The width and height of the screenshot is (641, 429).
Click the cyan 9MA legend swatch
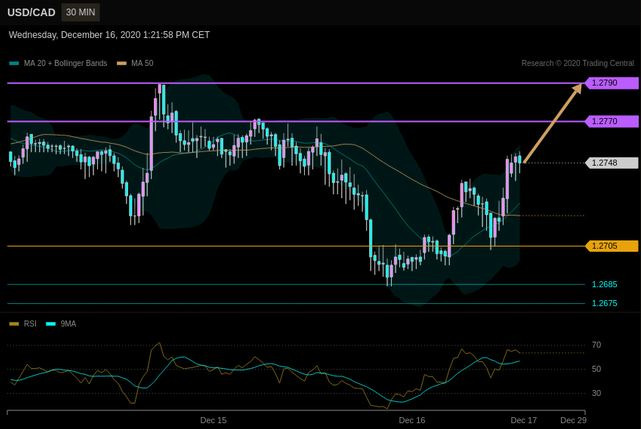(51, 324)
